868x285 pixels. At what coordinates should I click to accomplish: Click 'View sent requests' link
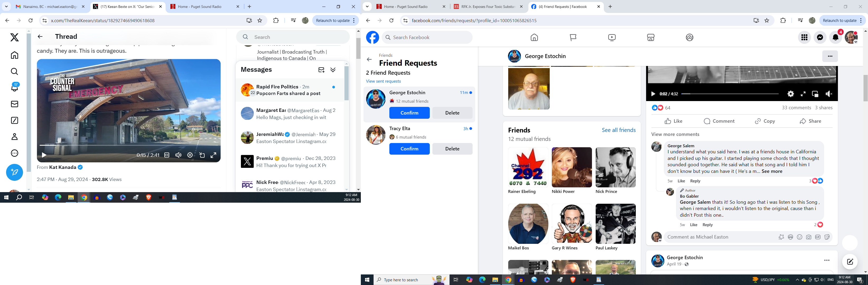pos(383,81)
